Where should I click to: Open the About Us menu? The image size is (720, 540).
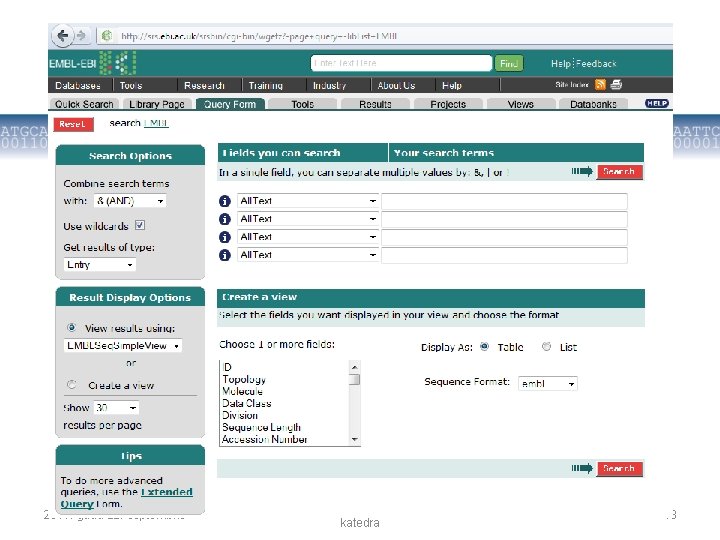click(396, 85)
